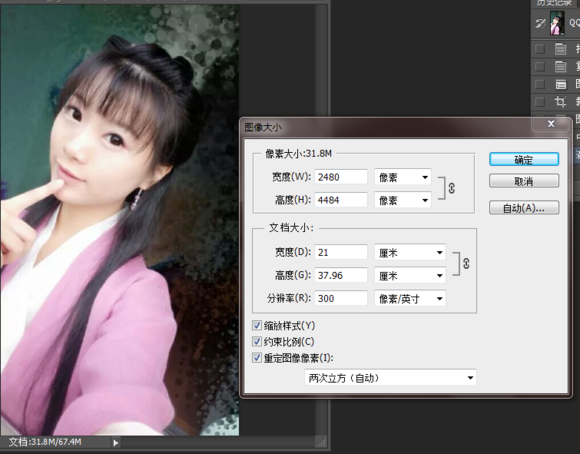Open the 分辨率 像素/英寸 unit dropdown
Screen dimensions: 580x454
[410, 298]
